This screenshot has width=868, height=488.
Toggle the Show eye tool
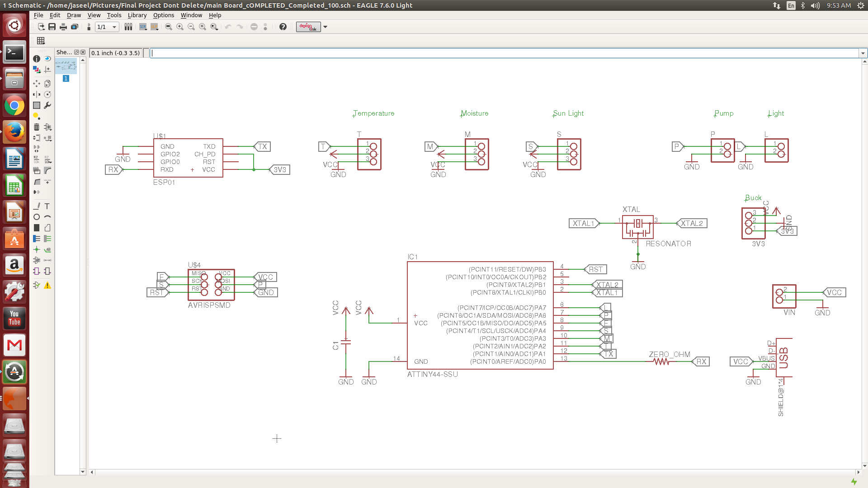(x=47, y=59)
